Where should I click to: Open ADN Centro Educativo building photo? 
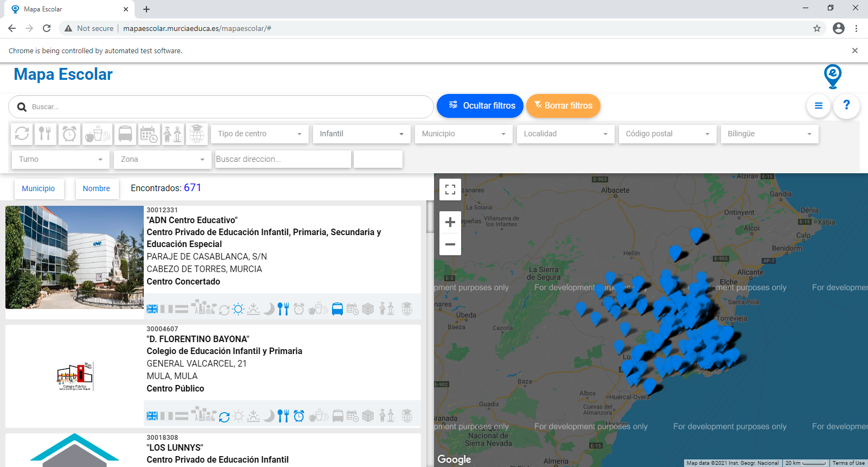pyautogui.click(x=74, y=257)
